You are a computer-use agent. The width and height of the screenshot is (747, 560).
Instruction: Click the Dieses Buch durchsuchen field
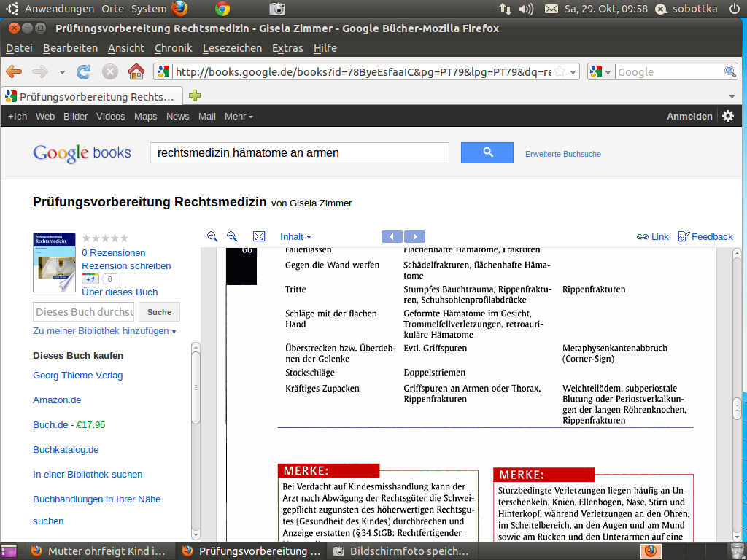pyautogui.click(x=85, y=312)
